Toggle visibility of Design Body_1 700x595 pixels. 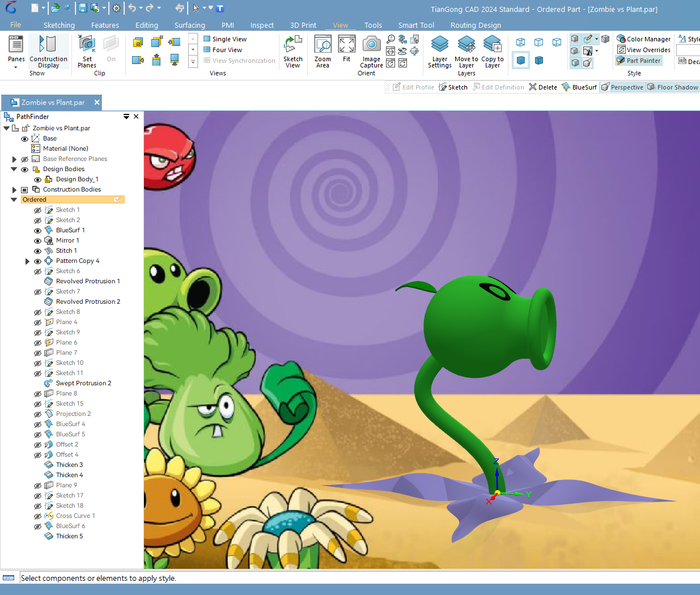tap(37, 180)
